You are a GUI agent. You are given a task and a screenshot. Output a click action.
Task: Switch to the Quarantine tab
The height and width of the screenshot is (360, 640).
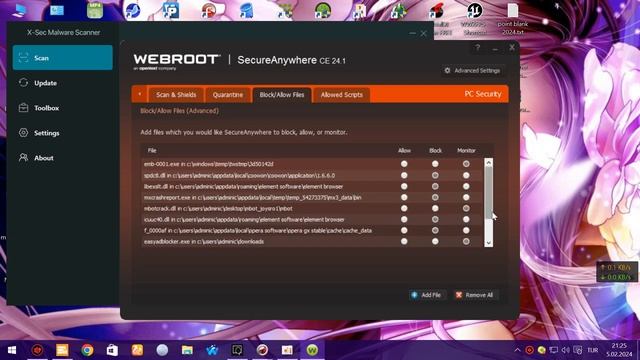click(228, 95)
